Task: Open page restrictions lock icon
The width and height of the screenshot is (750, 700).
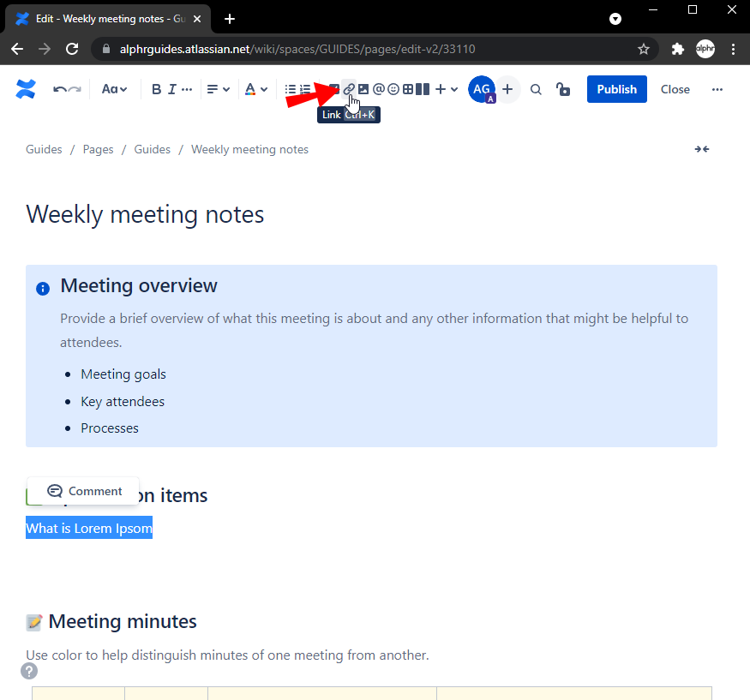Action: point(563,89)
